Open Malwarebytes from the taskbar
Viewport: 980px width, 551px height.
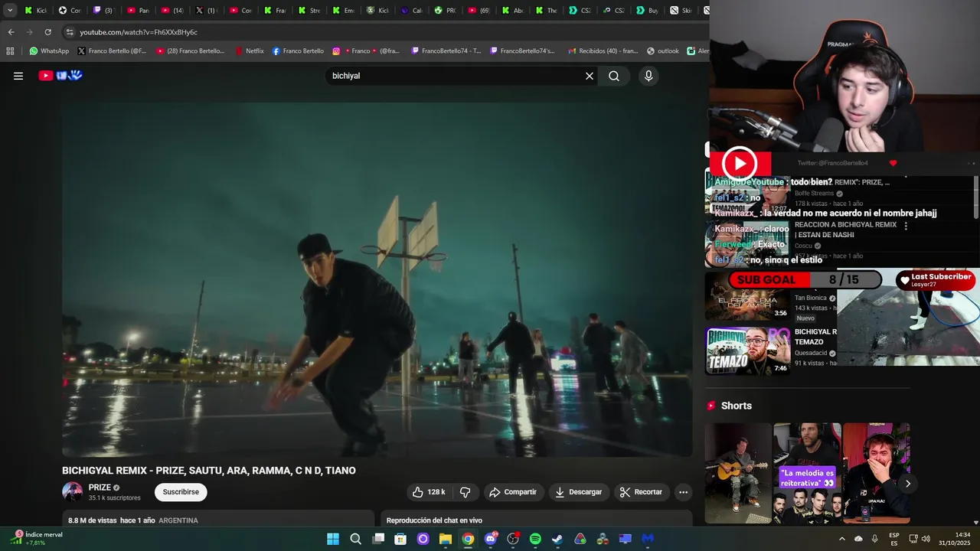(648, 539)
